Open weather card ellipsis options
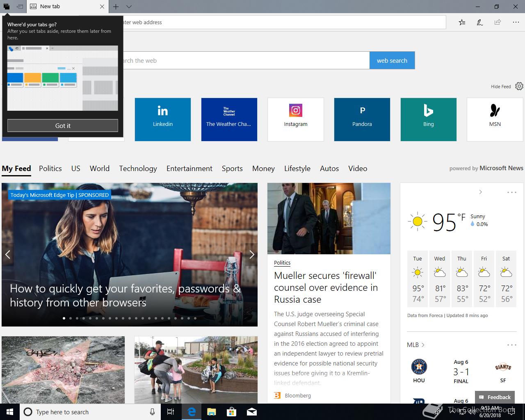Image resolution: width=525 pixels, height=420 pixels. point(512,192)
